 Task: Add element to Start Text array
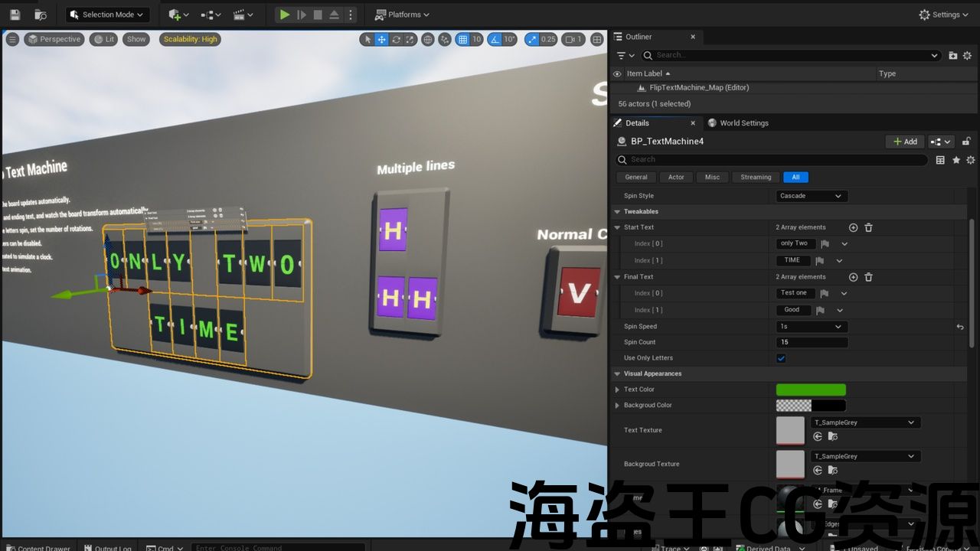tap(853, 227)
